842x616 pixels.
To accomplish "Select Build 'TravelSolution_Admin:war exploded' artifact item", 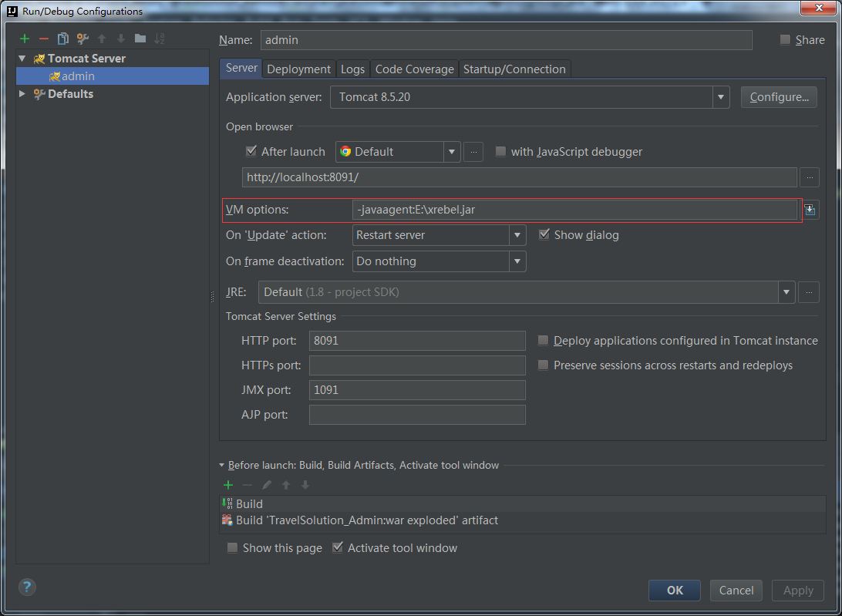I will 522,520.
